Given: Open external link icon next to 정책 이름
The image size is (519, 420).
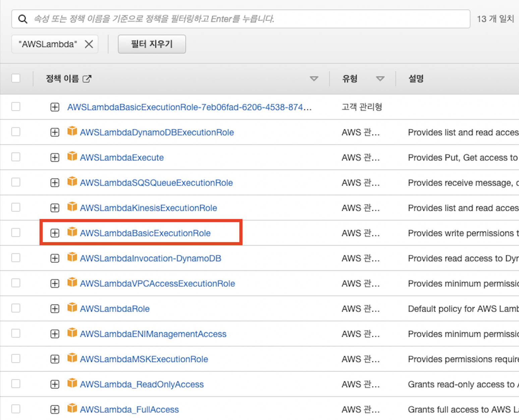Looking at the screenshot, I should (87, 79).
